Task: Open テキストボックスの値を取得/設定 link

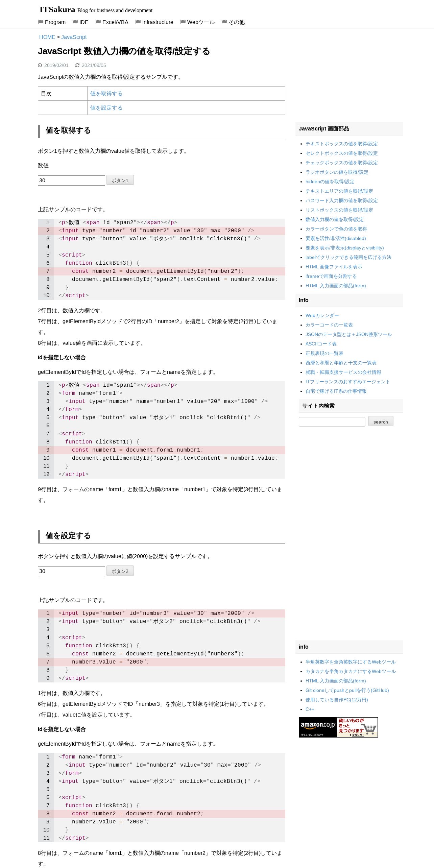Action: click(x=341, y=144)
